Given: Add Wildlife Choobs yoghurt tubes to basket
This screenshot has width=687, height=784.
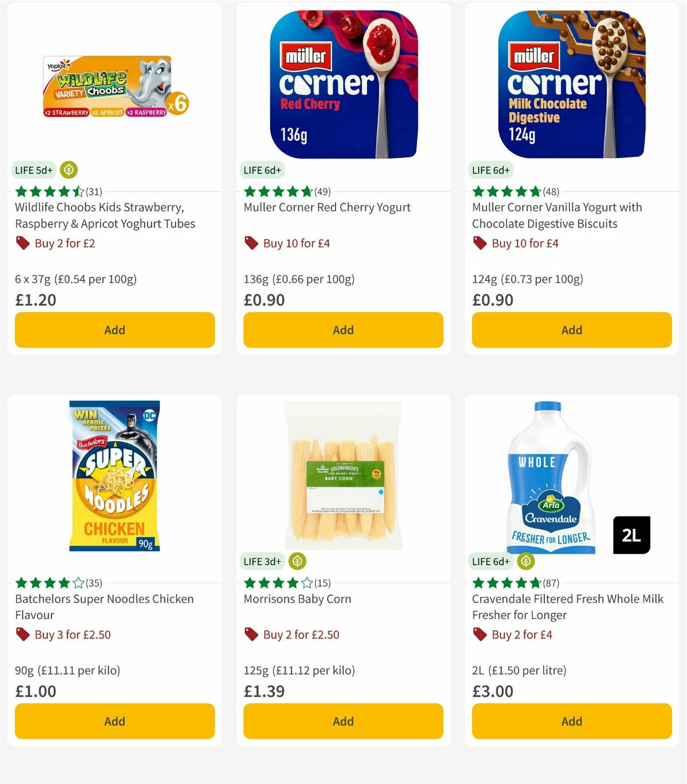Looking at the screenshot, I should (x=114, y=330).
